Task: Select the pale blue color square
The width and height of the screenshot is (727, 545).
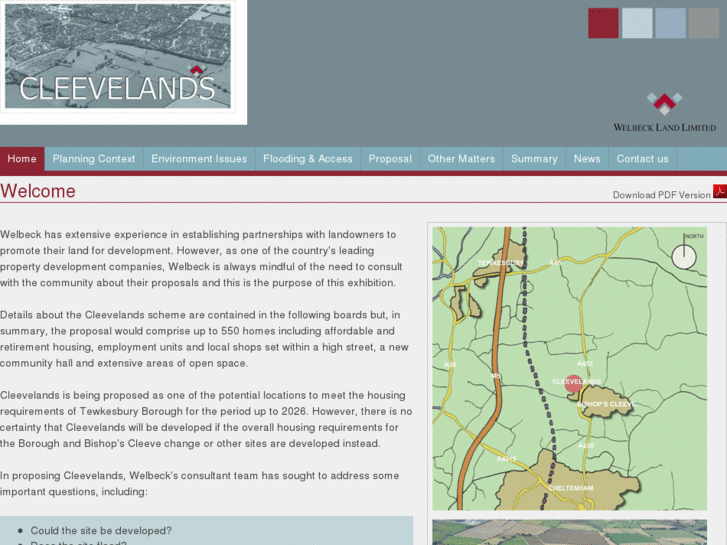Action: click(637, 23)
